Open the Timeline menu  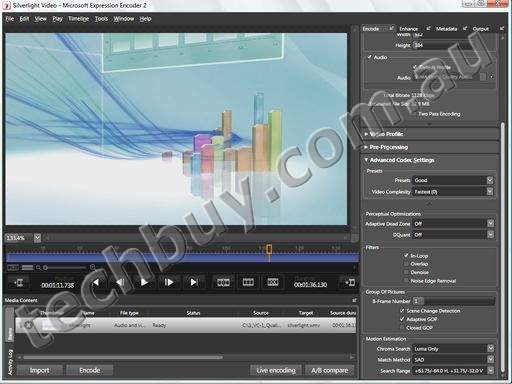tap(79, 19)
